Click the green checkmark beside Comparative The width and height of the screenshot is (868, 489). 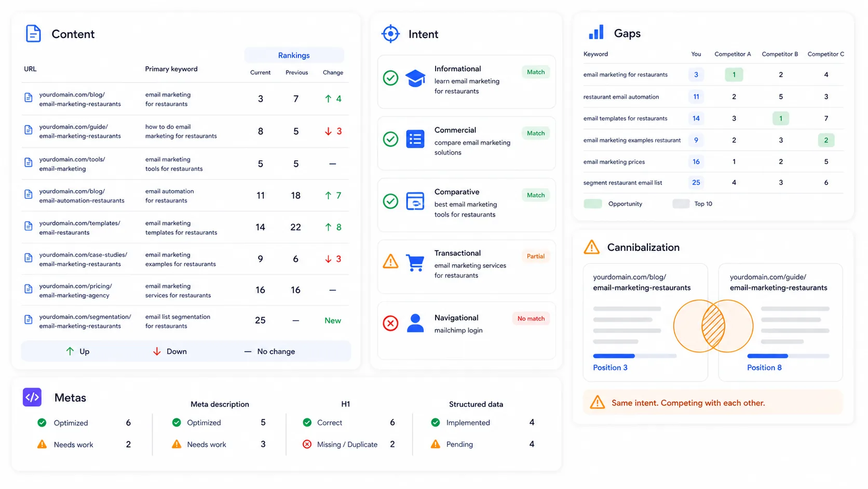tap(390, 201)
